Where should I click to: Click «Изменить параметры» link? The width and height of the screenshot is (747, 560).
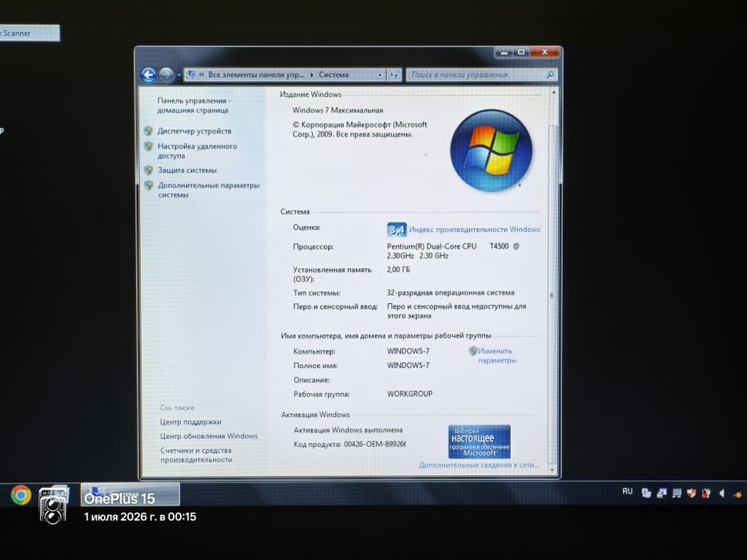[x=496, y=356]
